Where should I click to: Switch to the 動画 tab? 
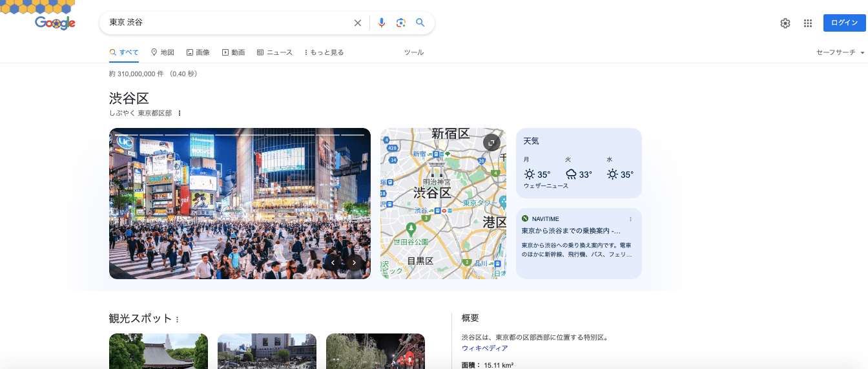click(x=233, y=52)
